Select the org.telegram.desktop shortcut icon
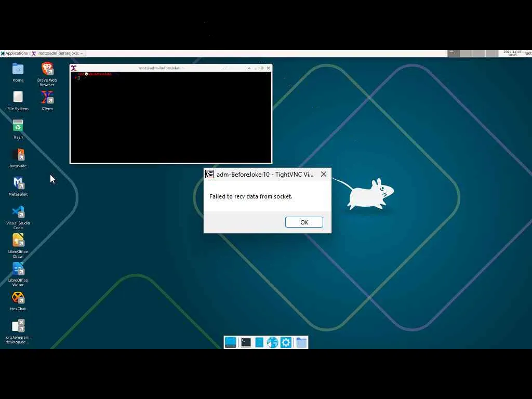The width and height of the screenshot is (532, 399). [x=18, y=331]
